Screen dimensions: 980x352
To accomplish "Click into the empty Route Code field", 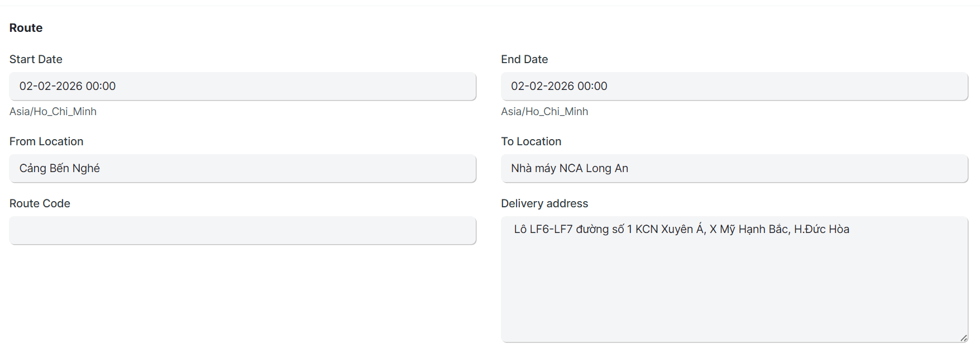I will click(x=242, y=230).
